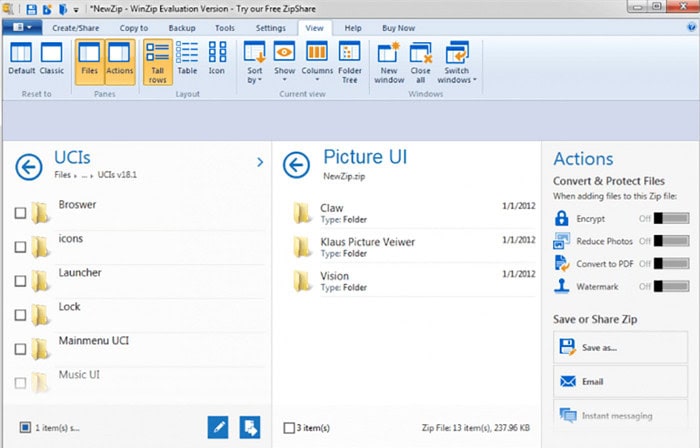Click the Watermark stamp icon
Screen dimensions: 700x448
coord(562,286)
